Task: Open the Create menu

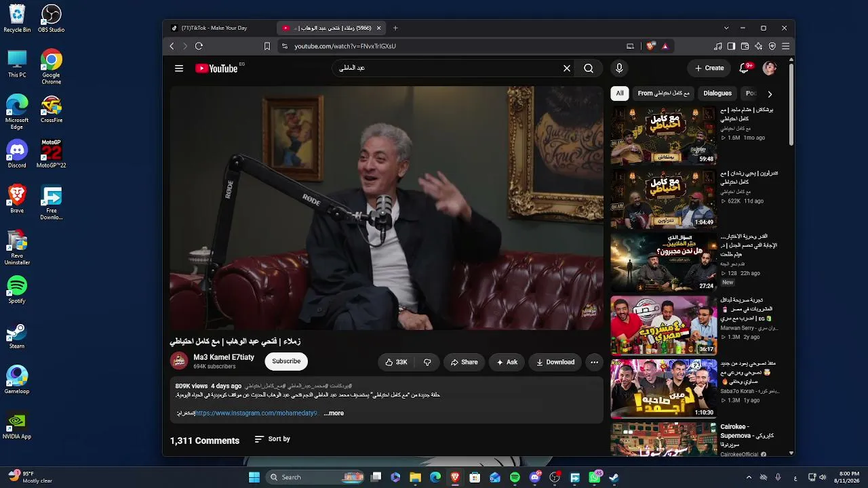Action: coord(709,68)
